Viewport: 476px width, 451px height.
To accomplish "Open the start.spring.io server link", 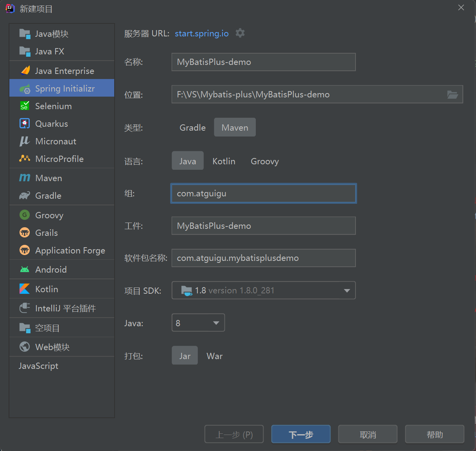I will (x=202, y=33).
